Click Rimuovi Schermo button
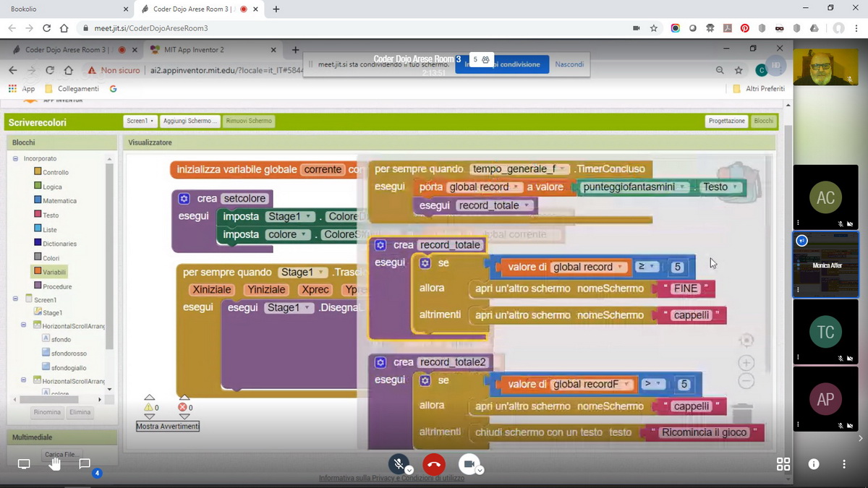The width and height of the screenshot is (868, 488). tap(249, 121)
